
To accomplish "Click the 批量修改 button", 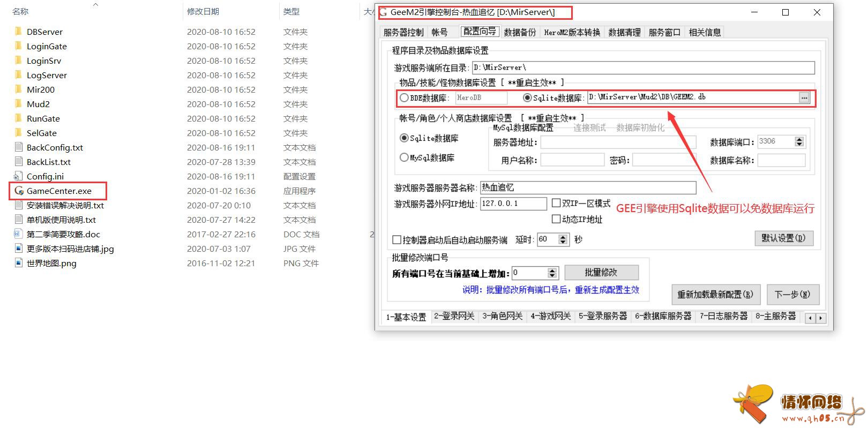I will 601,273.
